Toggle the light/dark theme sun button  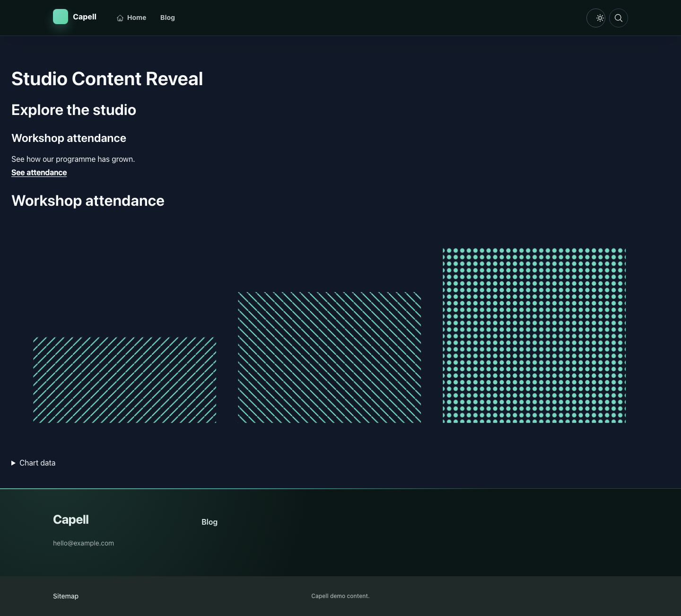click(596, 18)
